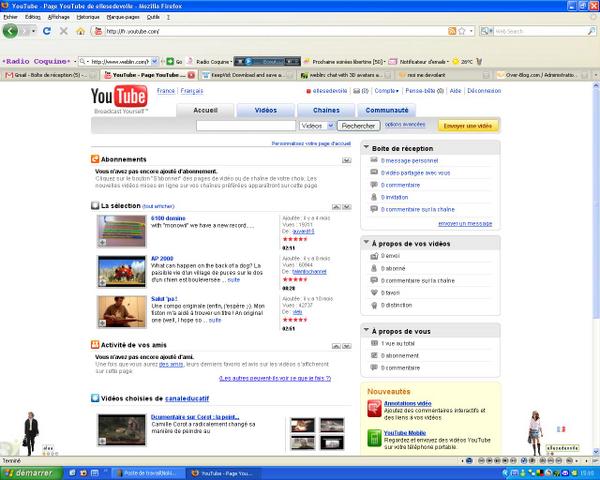
Task: Click the YouTube search text field
Action: click(246, 126)
